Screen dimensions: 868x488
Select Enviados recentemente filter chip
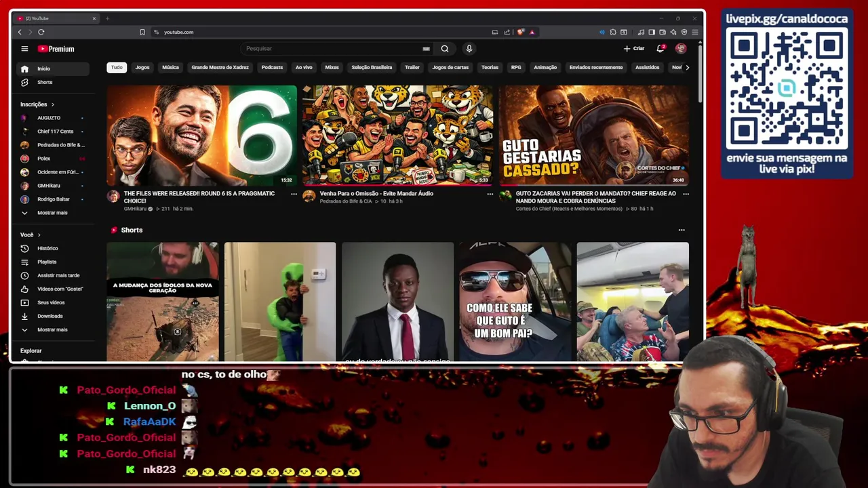pyautogui.click(x=596, y=67)
